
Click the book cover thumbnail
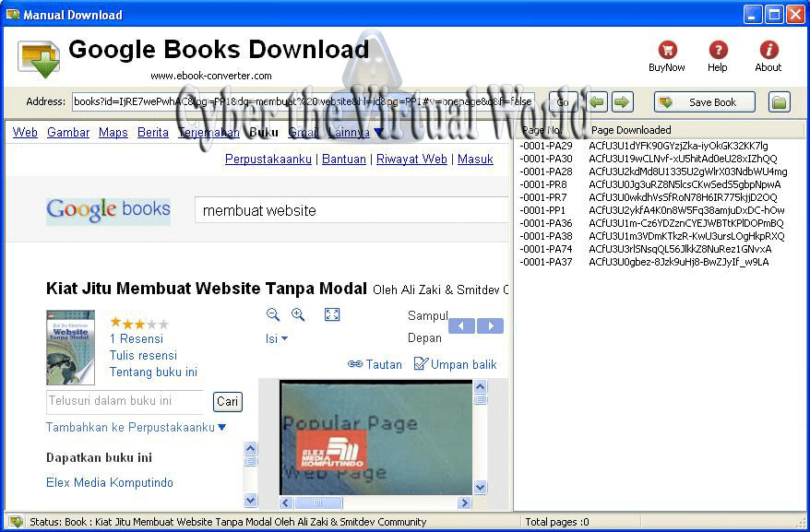(x=70, y=347)
